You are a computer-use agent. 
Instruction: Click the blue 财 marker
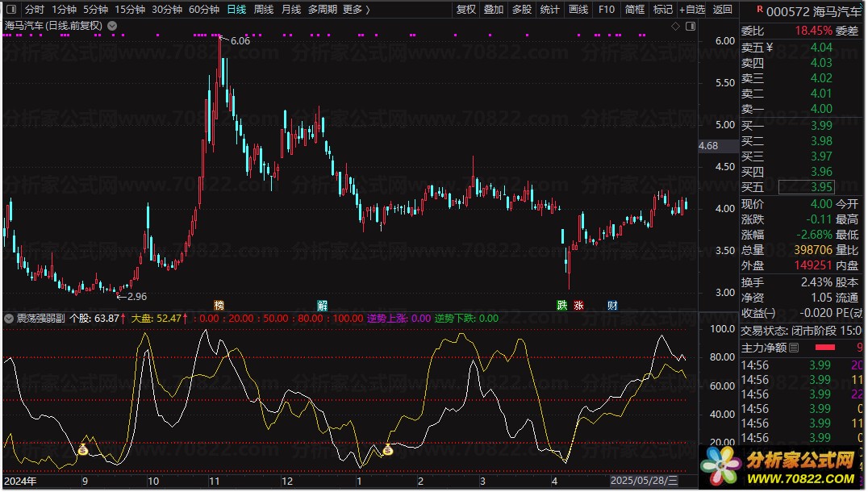click(x=612, y=305)
